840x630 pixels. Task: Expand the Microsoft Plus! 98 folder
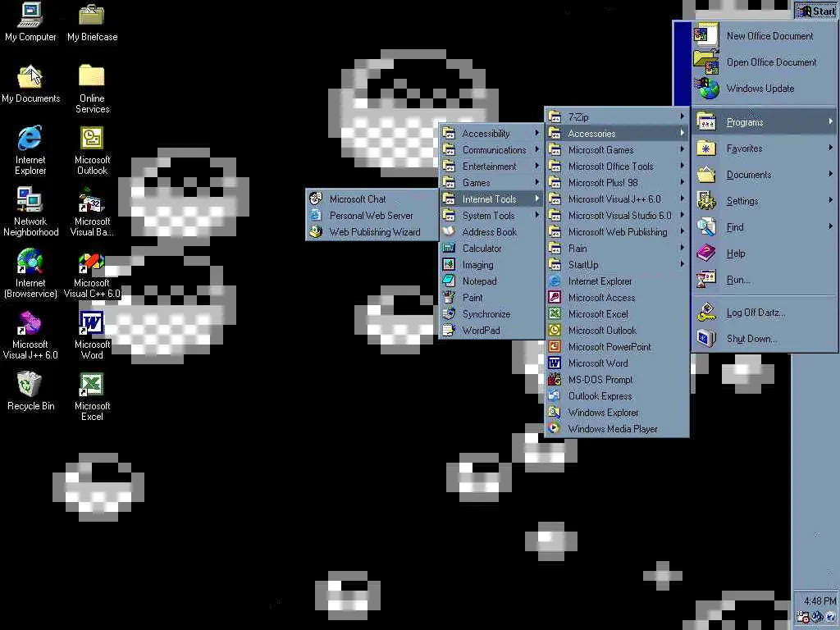617,183
